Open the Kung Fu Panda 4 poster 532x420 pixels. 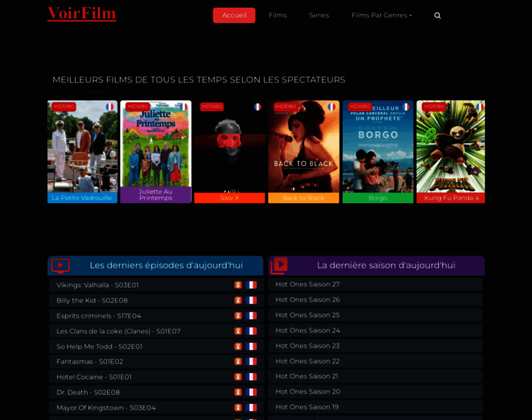coord(450,147)
